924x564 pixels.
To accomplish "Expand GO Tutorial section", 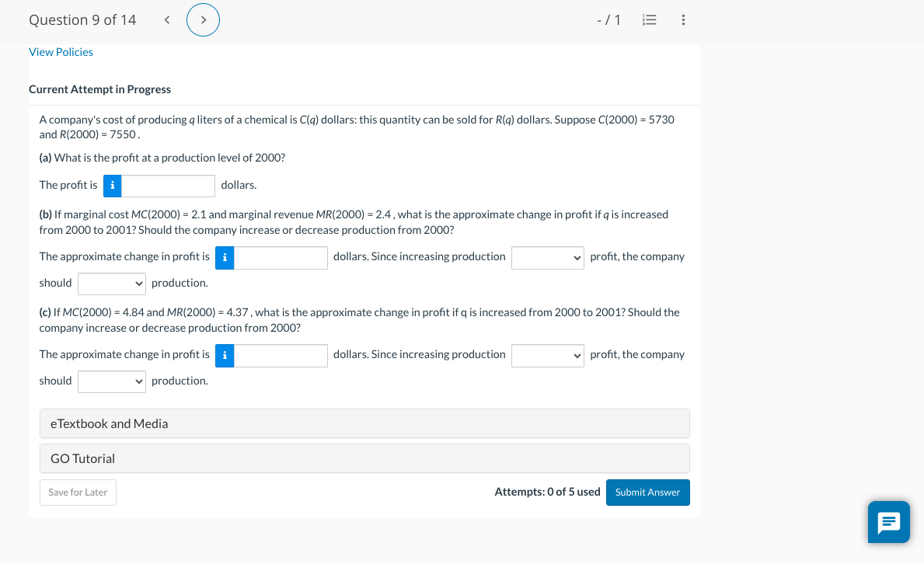I will coord(364,458).
